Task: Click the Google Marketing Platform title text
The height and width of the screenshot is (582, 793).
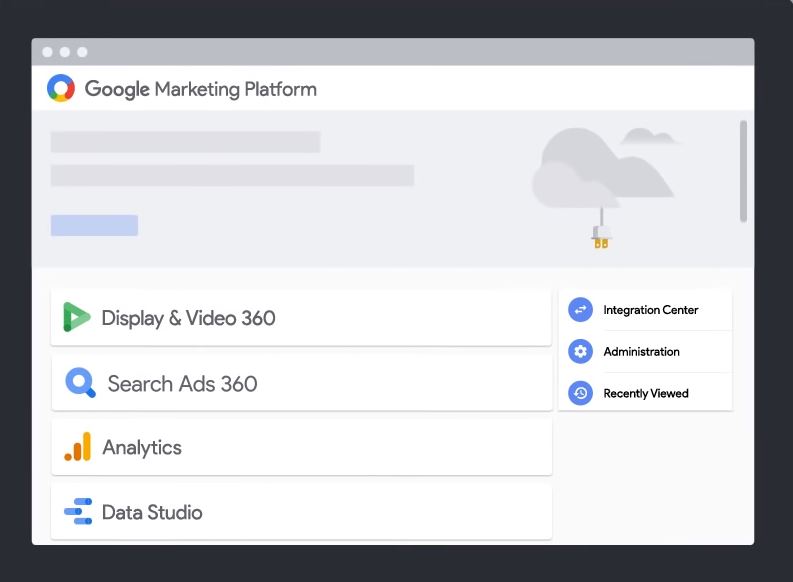Action: pos(200,89)
